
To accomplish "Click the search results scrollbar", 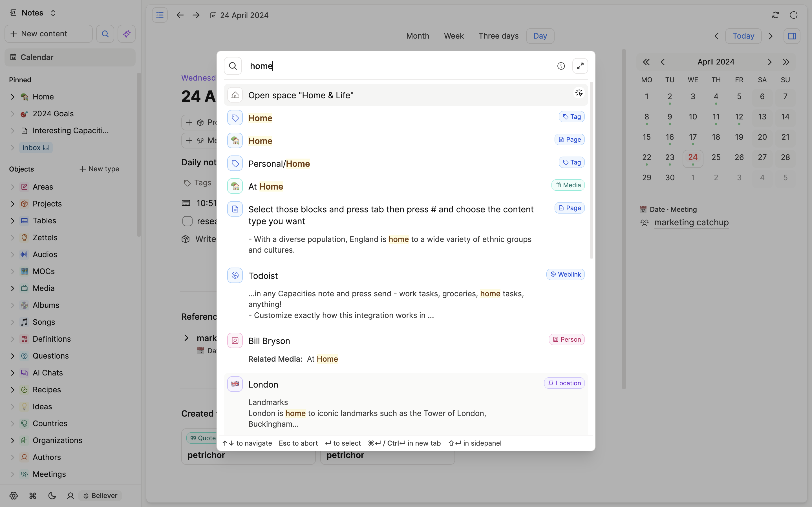I will pos(591,170).
